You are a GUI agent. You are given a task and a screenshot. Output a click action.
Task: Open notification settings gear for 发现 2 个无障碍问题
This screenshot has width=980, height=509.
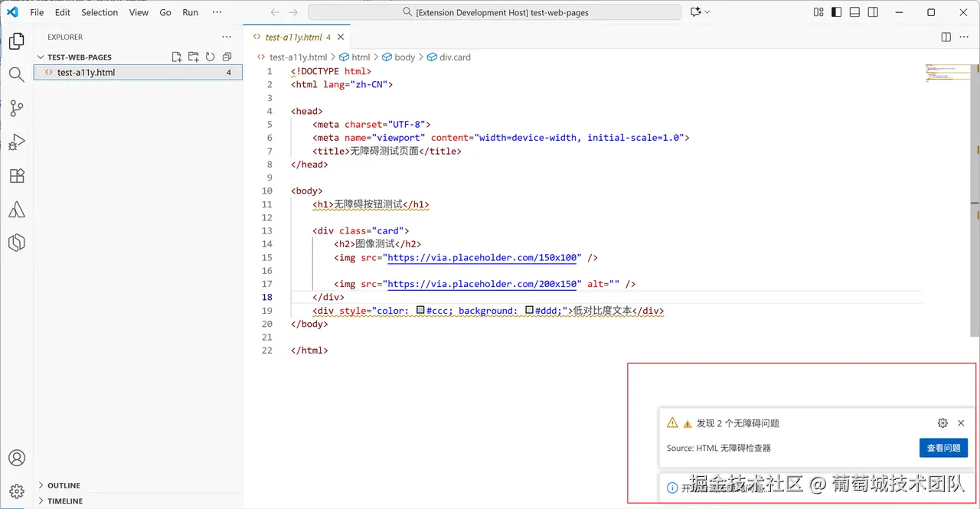pyautogui.click(x=942, y=423)
